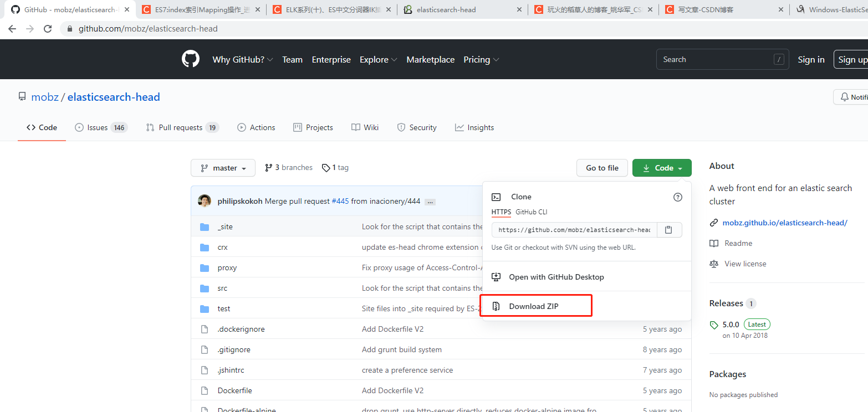Viewport: 868px width, 412px height.
Task: Click philipskokoh's avatar image
Action: (205, 201)
